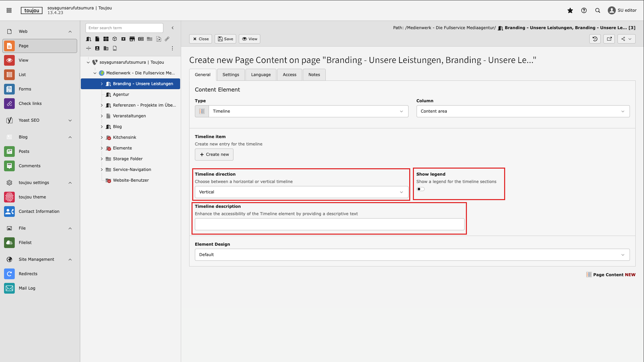Click Create new timeline item button
Image resolution: width=644 pixels, height=362 pixels.
coord(214,155)
